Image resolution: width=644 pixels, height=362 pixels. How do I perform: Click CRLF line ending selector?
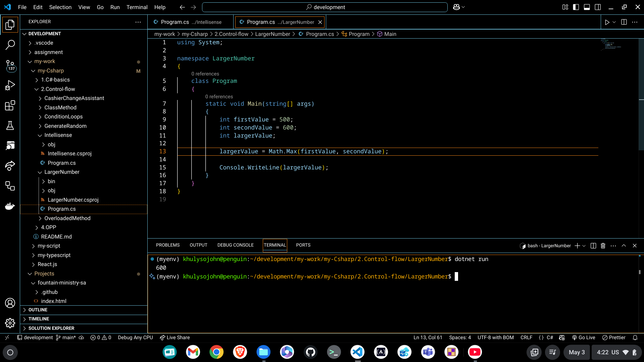(x=526, y=338)
